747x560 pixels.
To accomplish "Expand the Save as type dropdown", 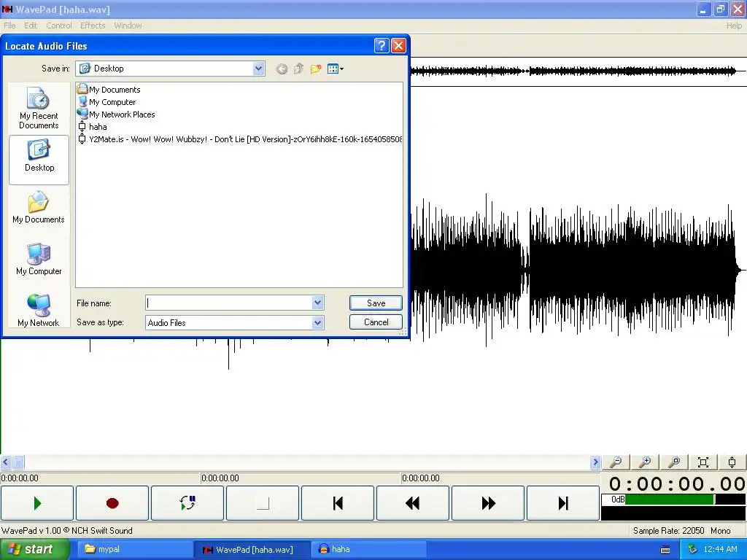I will click(318, 323).
